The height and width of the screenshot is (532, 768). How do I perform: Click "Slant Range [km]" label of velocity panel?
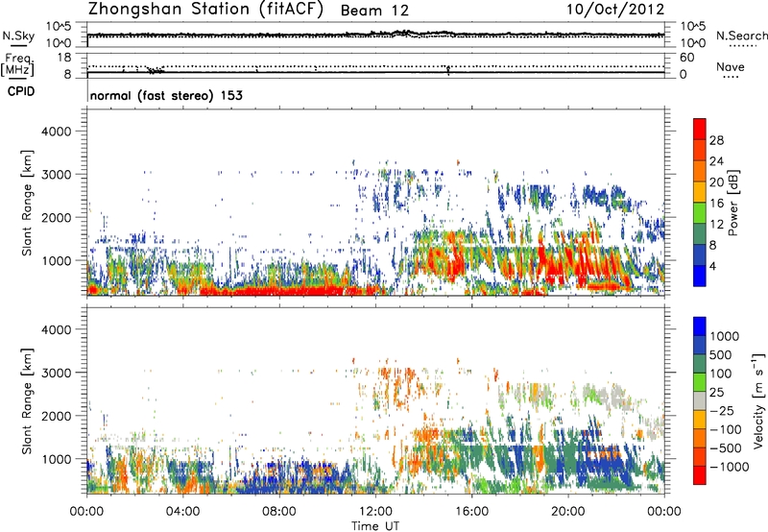click(x=27, y=401)
